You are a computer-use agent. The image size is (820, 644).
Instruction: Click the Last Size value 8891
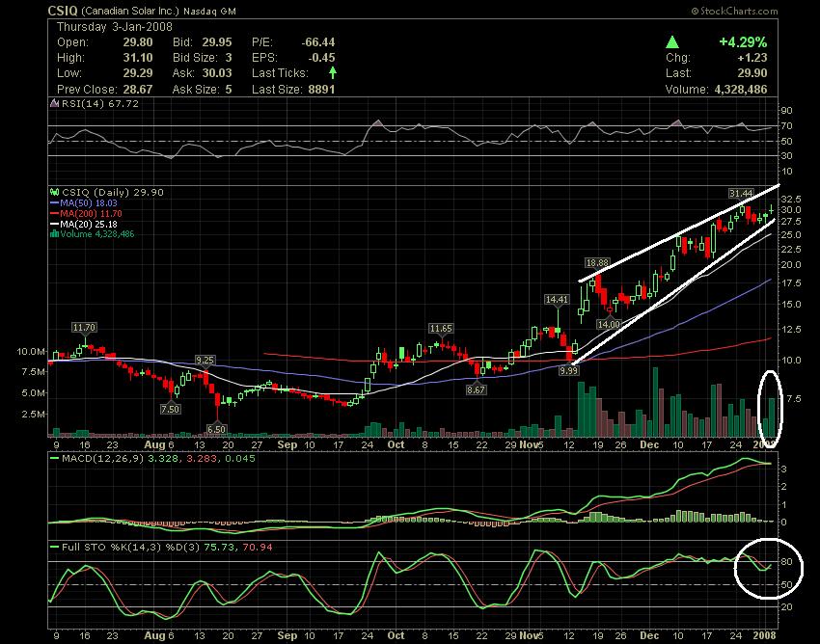click(321, 90)
